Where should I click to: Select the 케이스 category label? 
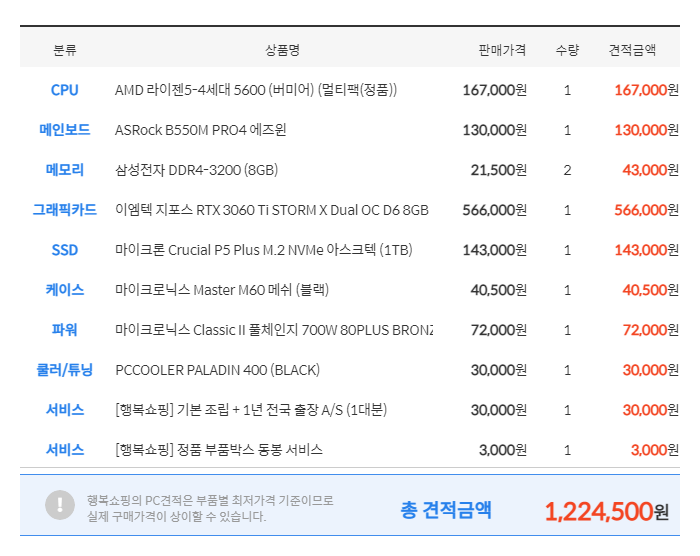65,290
